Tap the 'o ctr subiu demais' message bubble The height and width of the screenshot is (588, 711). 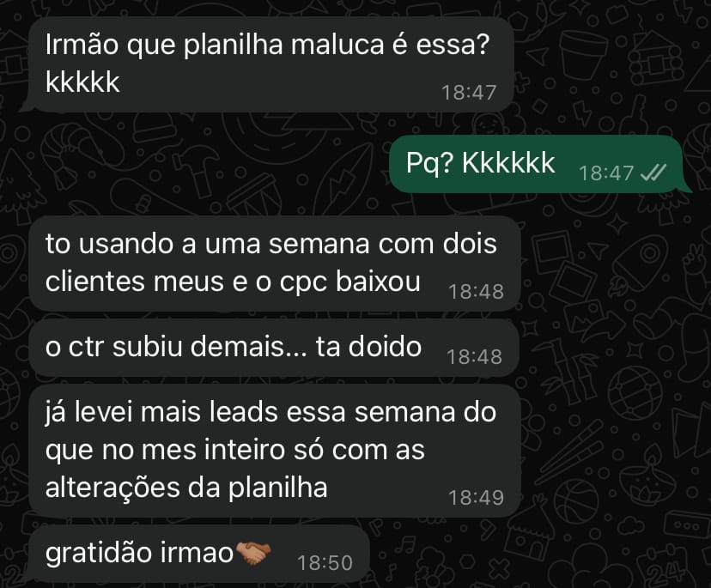point(274,349)
